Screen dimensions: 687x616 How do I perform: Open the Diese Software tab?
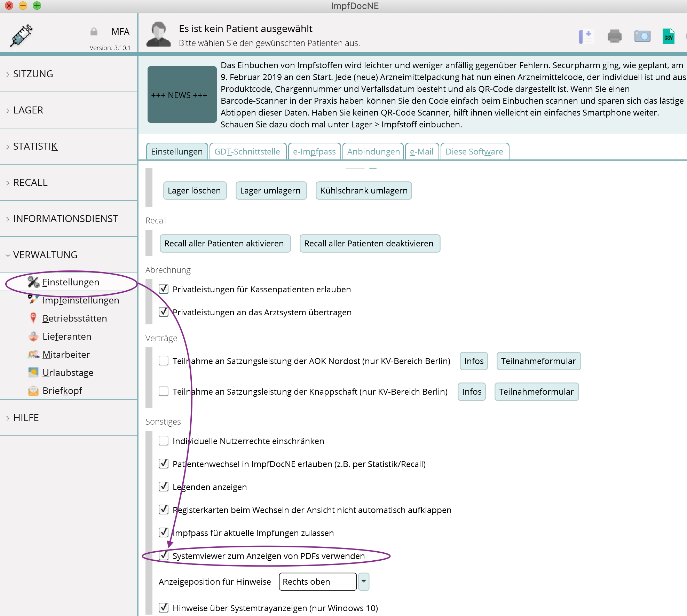(474, 151)
